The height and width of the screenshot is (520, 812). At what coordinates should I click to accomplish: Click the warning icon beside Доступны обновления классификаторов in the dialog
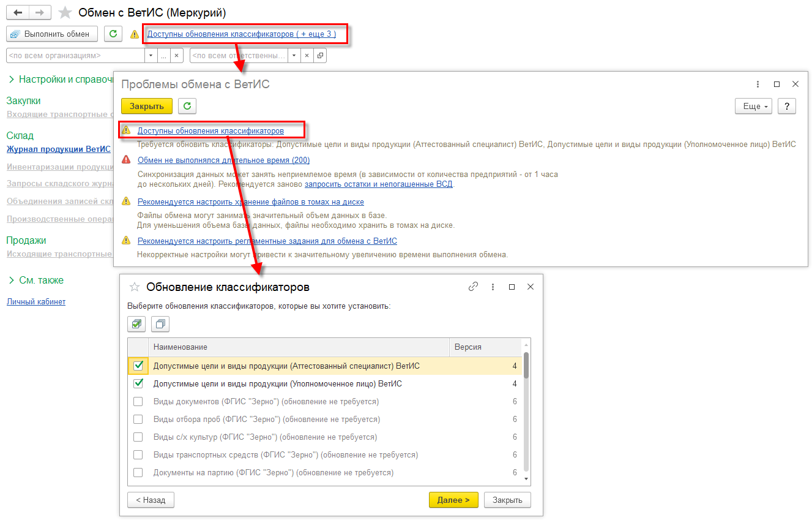coord(126,131)
